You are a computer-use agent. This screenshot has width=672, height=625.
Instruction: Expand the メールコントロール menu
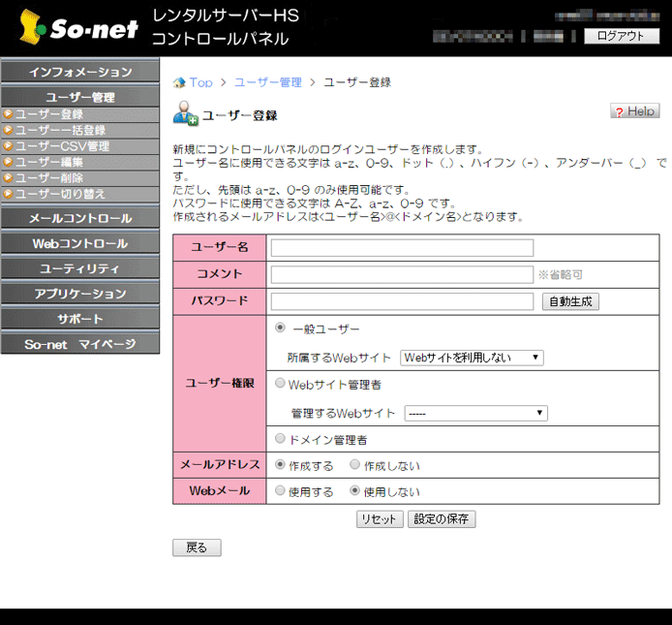point(79,218)
